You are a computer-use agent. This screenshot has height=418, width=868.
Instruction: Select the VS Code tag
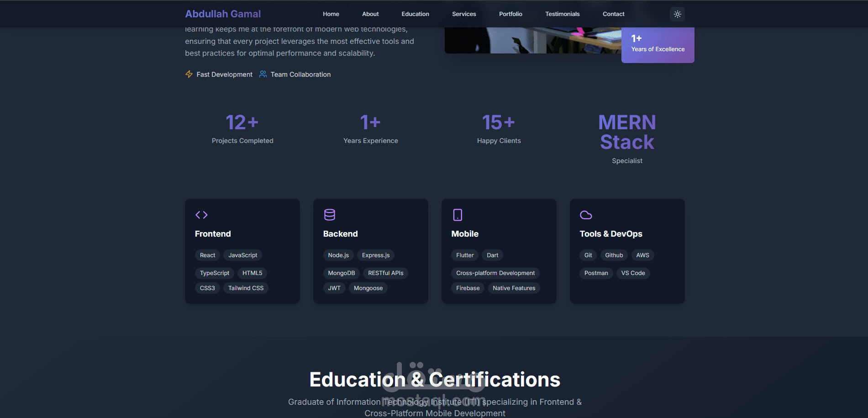[633, 273]
